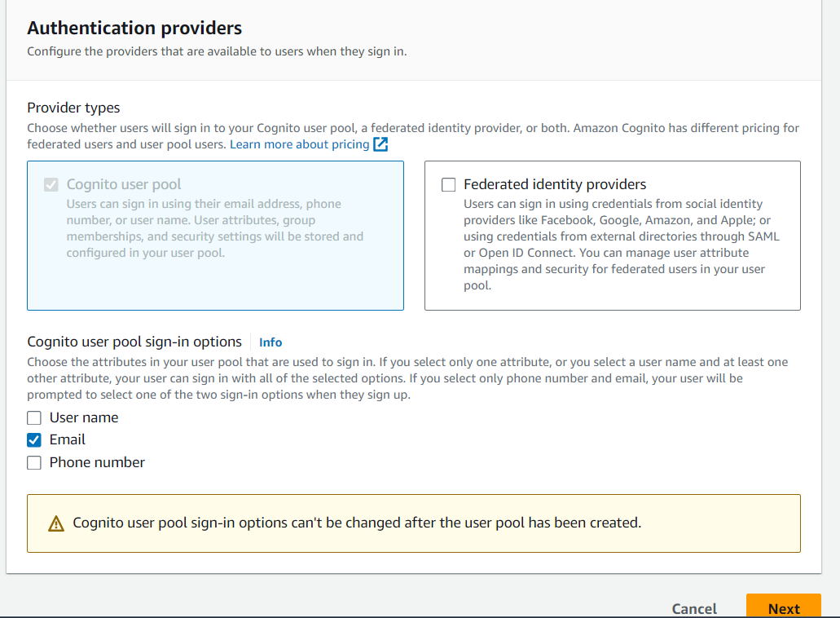Viewport: 840px width, 618px height.
Task: Click Cancel to abandon setup
Action: (x=693, y=609)
